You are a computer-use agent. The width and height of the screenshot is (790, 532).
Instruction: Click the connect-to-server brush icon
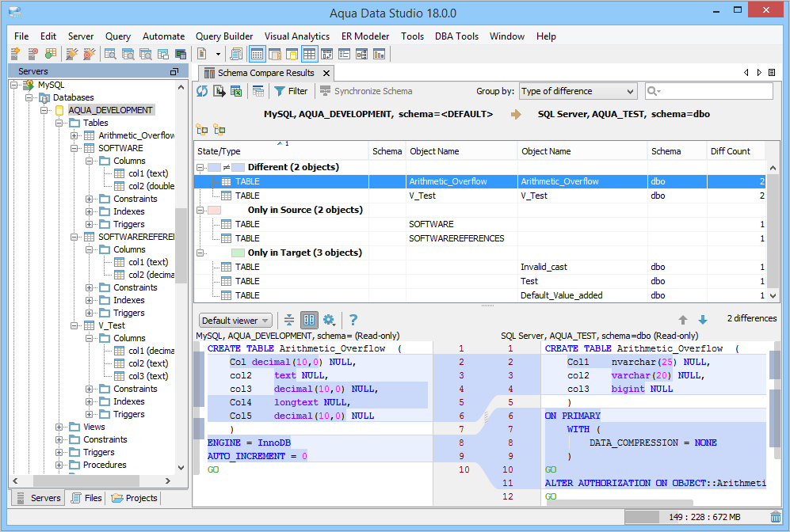71,54
